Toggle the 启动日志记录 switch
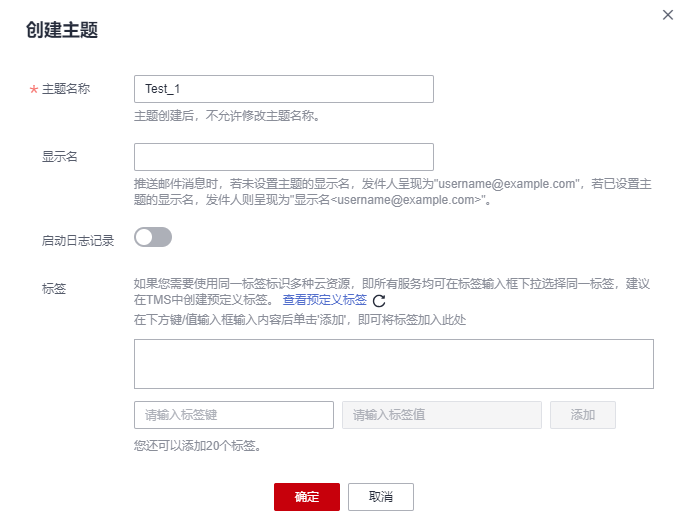This screenshot has width=691, height=525. click(153, 237)
